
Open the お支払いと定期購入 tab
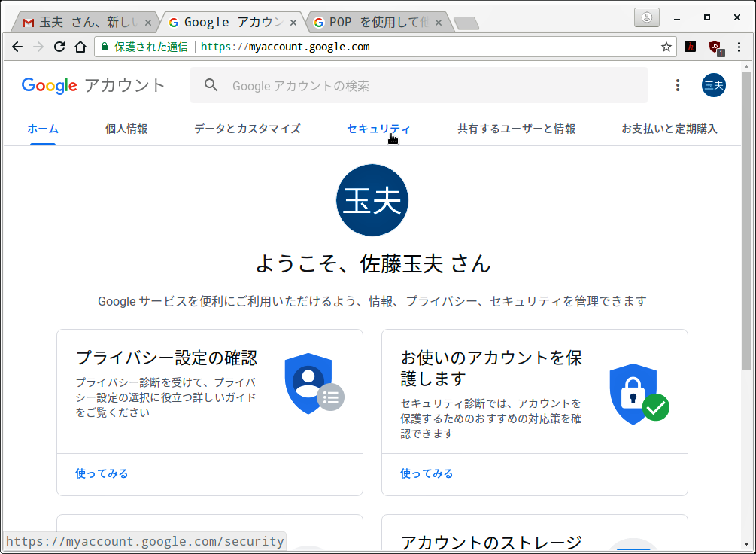coord(669,129)
